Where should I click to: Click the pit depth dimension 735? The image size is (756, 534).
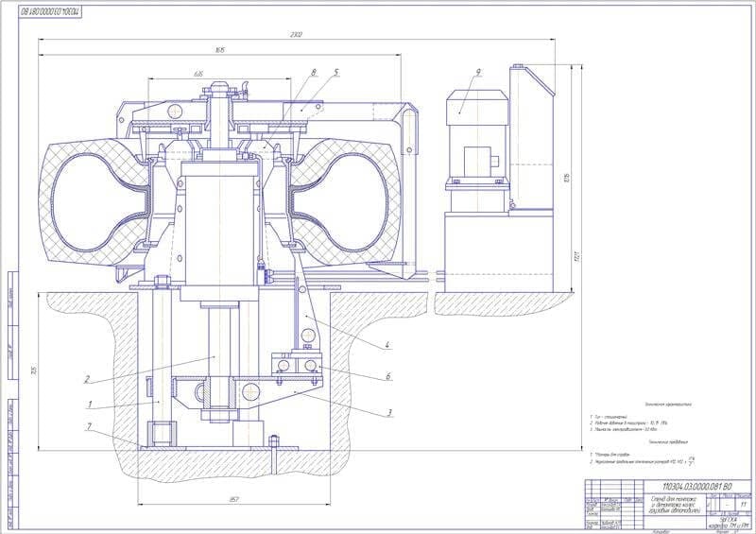(x=34, y=370)
